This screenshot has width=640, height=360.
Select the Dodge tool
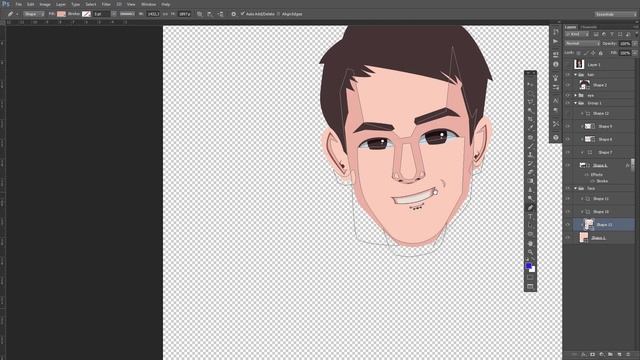530,199
